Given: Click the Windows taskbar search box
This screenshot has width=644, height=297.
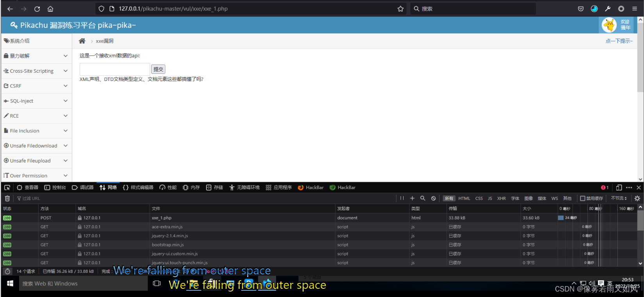Looking at the screenshot, I should (84, 283).
